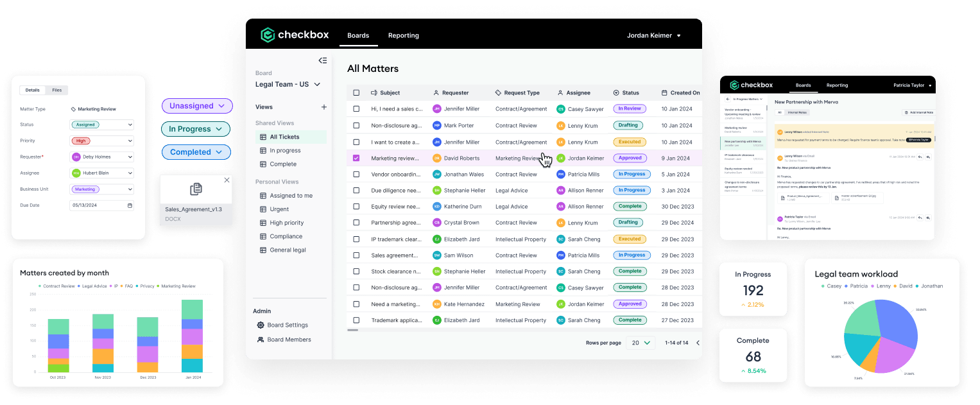This screenshot has height=405, width=980.
Task: Click the Board Members people icon
Action: [x=261, y=340]
